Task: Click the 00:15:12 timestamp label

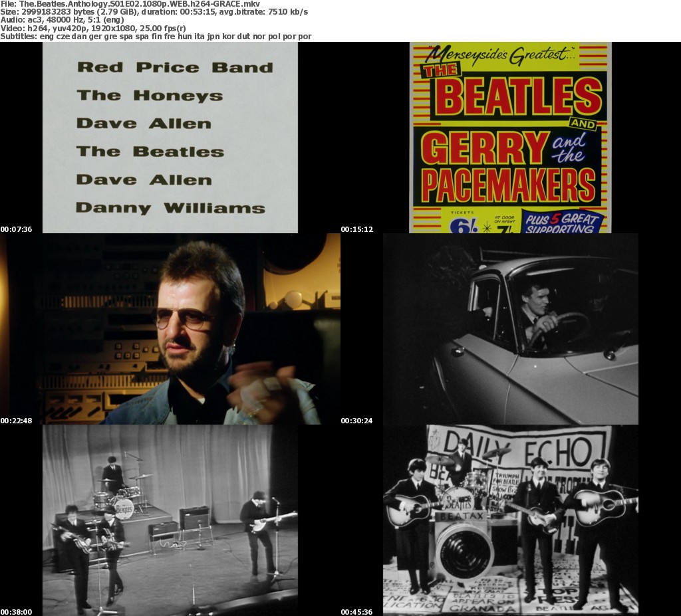Action: point(357,229)
